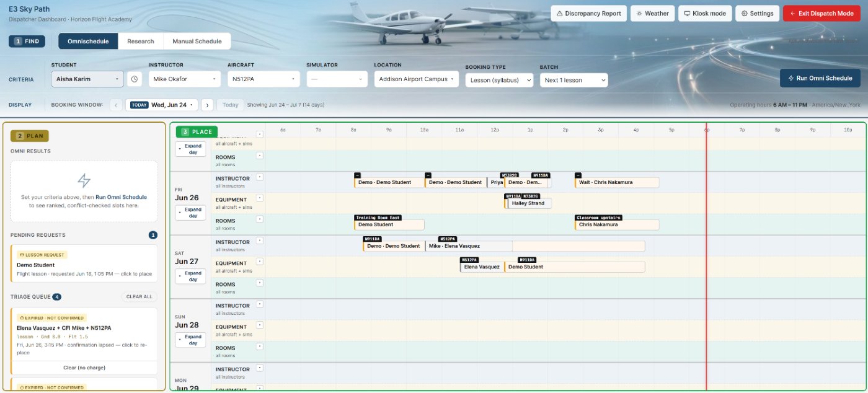Open the Discrepancy Report
This screenshot has height=393, width=868.
pyautogui.click(x=588, y=13)
